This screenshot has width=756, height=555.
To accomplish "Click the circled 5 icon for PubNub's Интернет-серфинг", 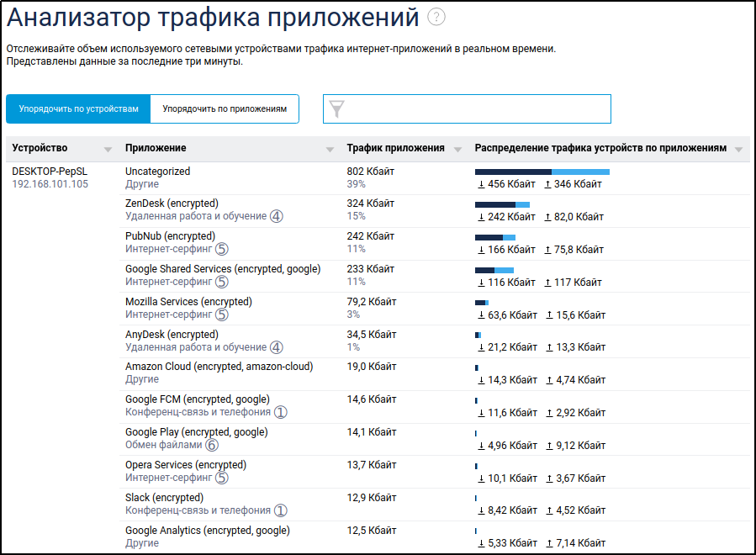I will (x=221, y=250).
